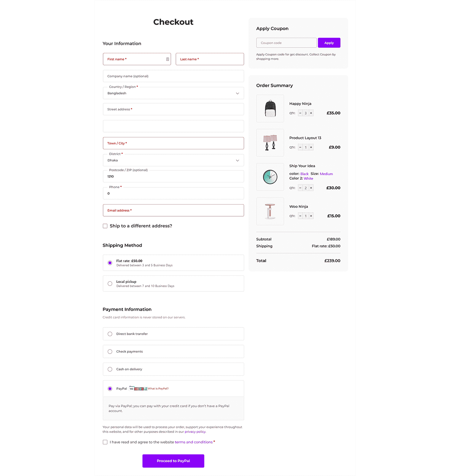
Task: Click the 'Proceed to PayPal' button
Action: 173,461
